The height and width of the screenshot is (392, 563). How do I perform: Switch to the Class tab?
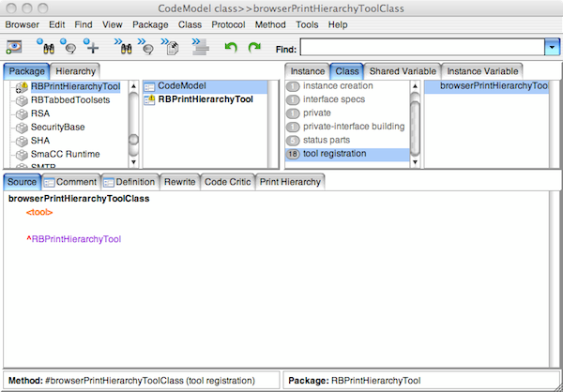coord(347,71)
